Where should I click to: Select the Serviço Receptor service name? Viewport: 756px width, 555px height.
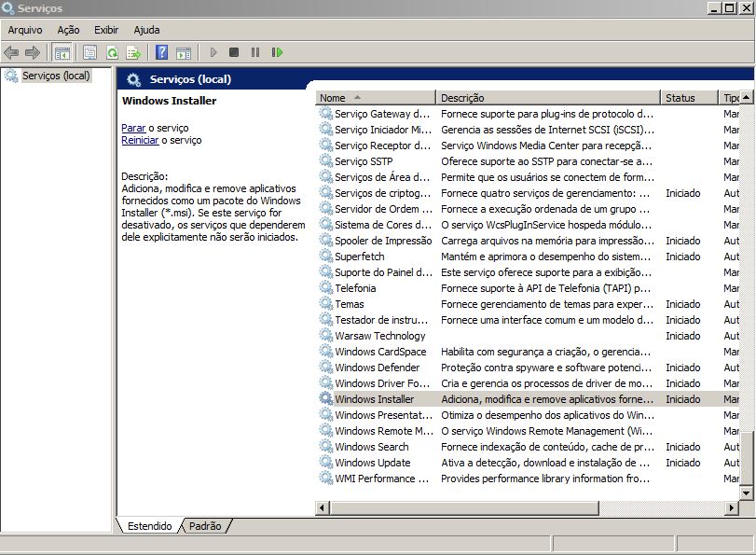pos(382,146)
